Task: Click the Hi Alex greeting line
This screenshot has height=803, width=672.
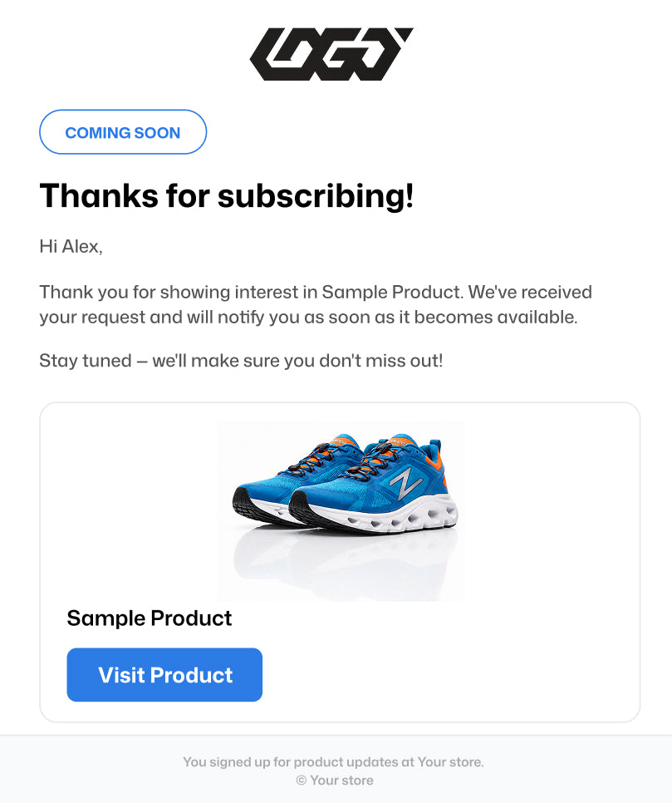Action: [x=71, y=246]
